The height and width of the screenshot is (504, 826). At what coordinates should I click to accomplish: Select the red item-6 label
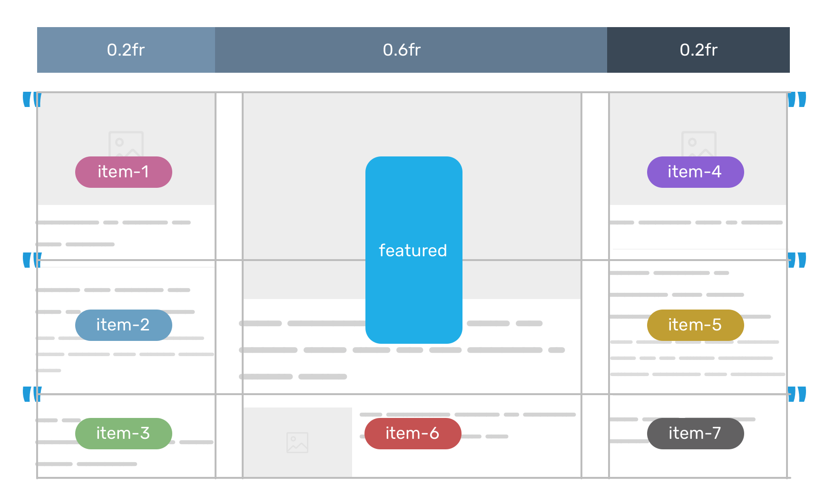pos(413,434)
